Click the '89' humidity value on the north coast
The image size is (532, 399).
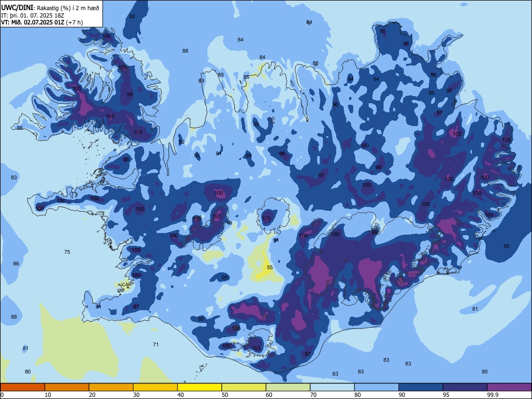tap(201, 80)
